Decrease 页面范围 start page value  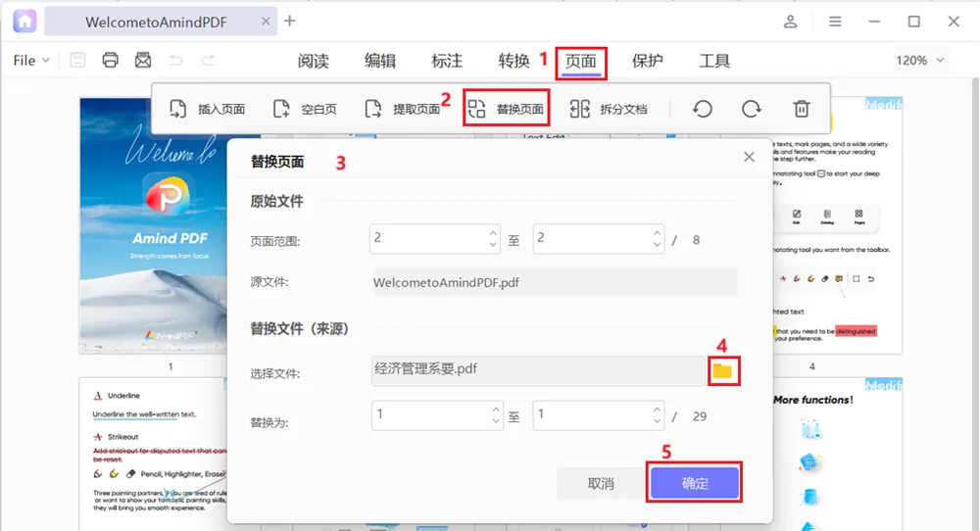coord(493,245)
